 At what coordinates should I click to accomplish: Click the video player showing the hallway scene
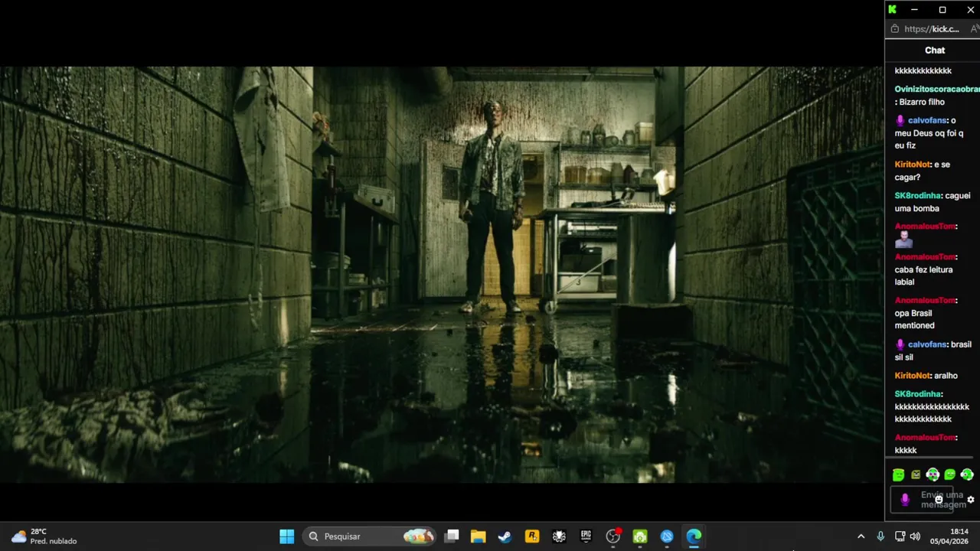click(x=442, y=274)
